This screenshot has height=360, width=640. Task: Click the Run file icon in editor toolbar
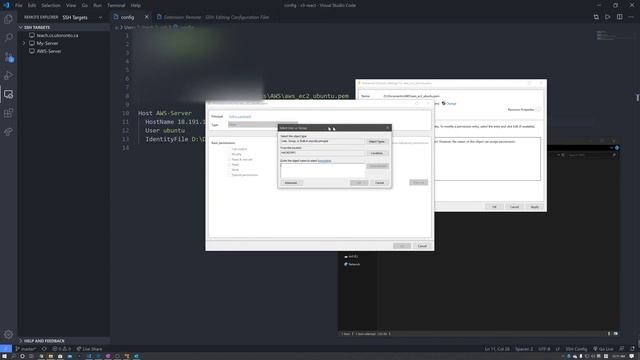(608, 17)
